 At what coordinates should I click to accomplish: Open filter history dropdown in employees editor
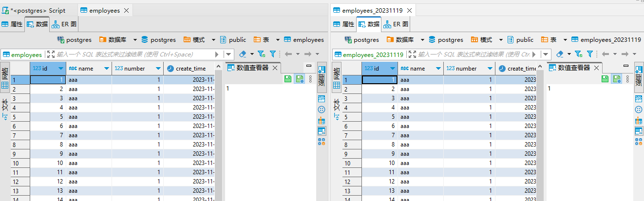[229, 55]
